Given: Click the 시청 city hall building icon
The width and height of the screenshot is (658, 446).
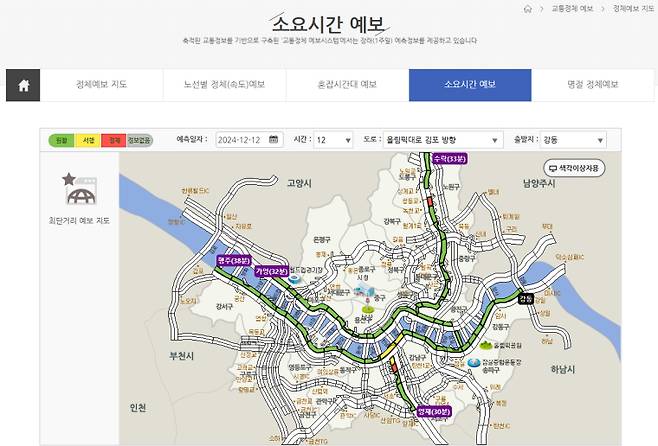Looking at the screenshot, I should (x=363, y=291).
